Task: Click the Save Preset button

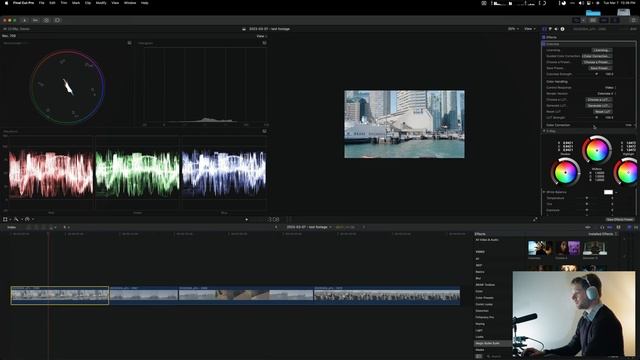Action: click(600, 68)
